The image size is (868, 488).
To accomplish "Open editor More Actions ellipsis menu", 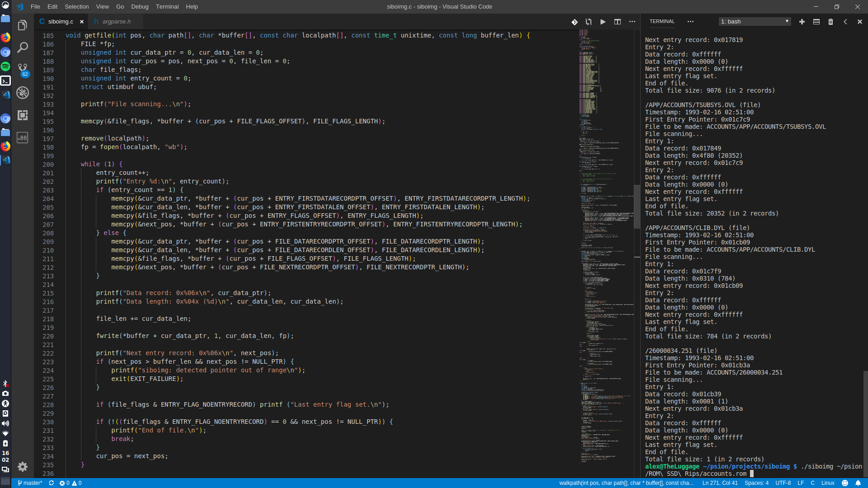I will point(632,22).
